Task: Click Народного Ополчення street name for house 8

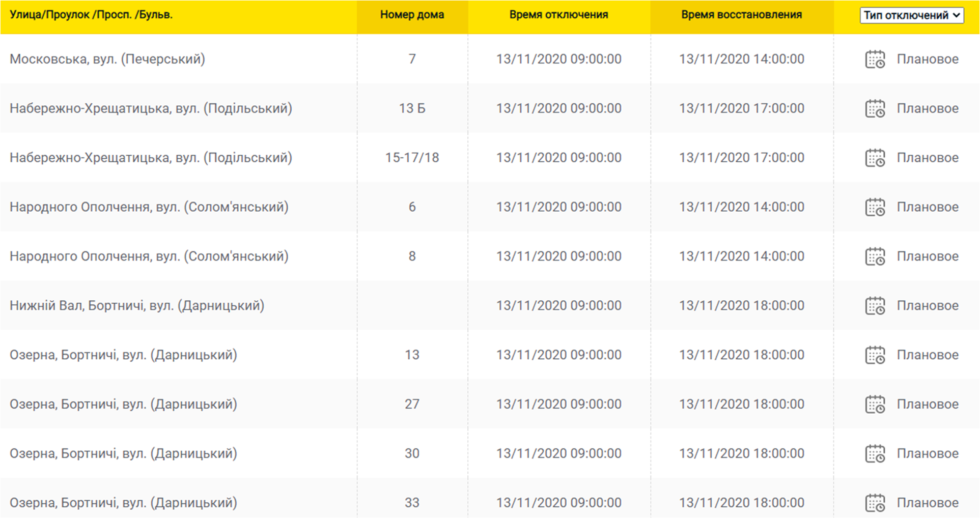Action: pos(149,256)
